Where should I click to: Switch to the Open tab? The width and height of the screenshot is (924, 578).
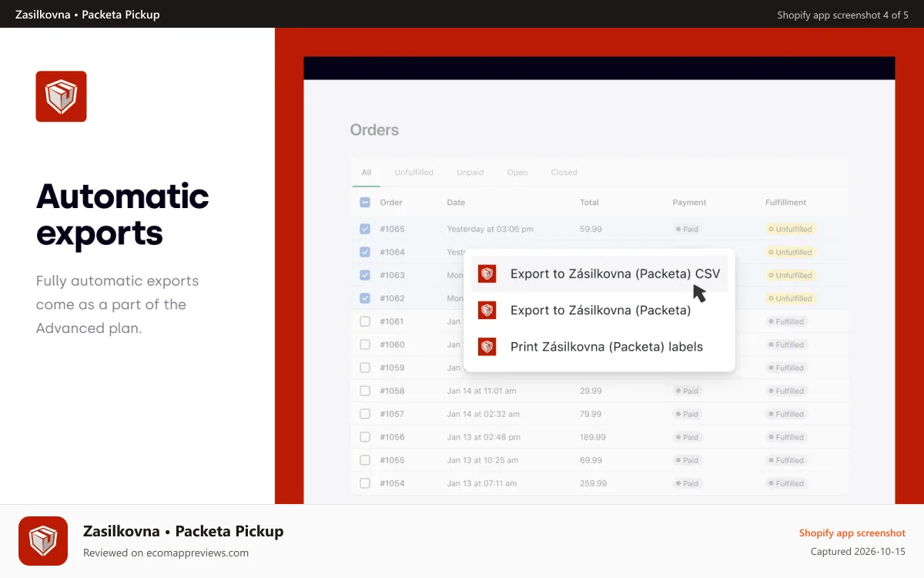(x=517, y=173)
